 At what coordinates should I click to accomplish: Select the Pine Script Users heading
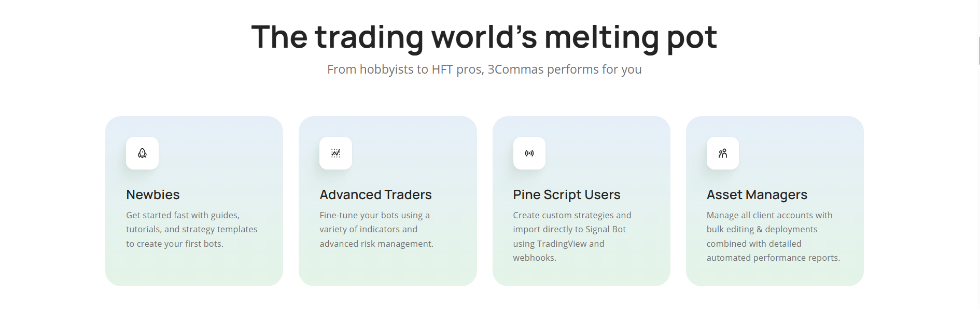tap(566, 194)
